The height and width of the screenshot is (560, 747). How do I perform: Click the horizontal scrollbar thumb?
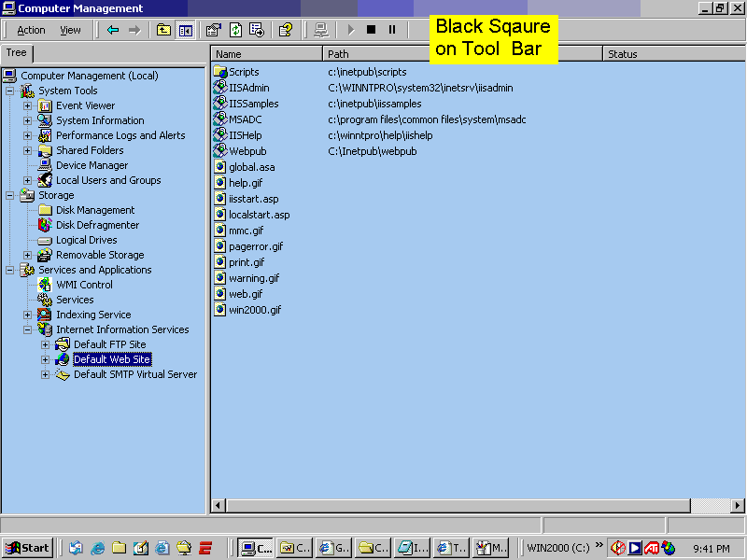(458, 505)
